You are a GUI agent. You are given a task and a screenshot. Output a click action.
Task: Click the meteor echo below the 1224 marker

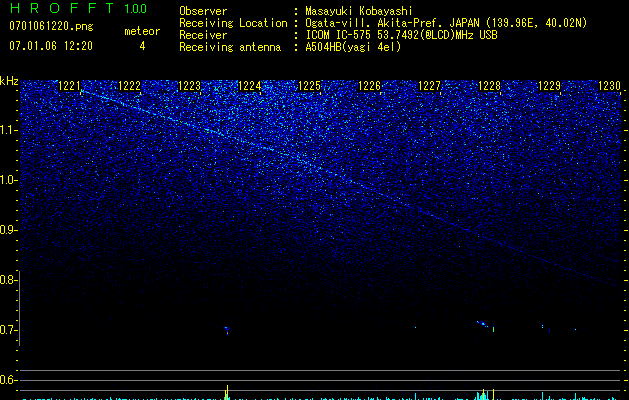227,330
